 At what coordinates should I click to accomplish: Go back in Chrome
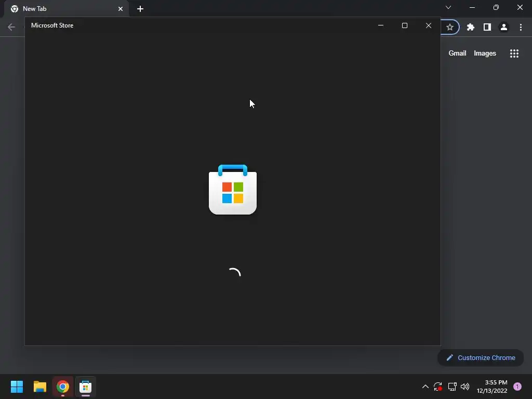pos(11,27)
